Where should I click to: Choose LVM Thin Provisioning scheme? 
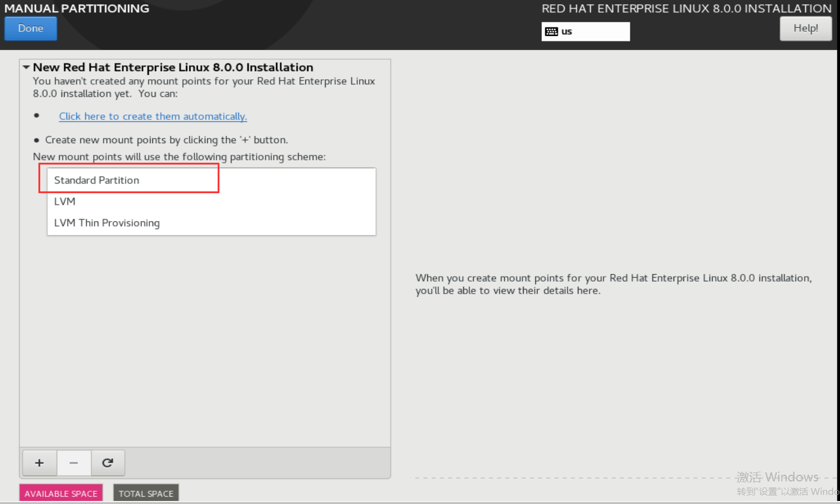tap(211, 223)
